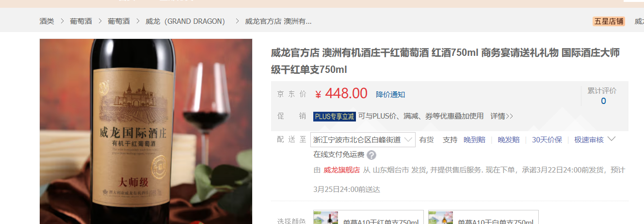Open the first 葡萄酒 breadcrumb
The image size is (644, 224).
[81, 21]
